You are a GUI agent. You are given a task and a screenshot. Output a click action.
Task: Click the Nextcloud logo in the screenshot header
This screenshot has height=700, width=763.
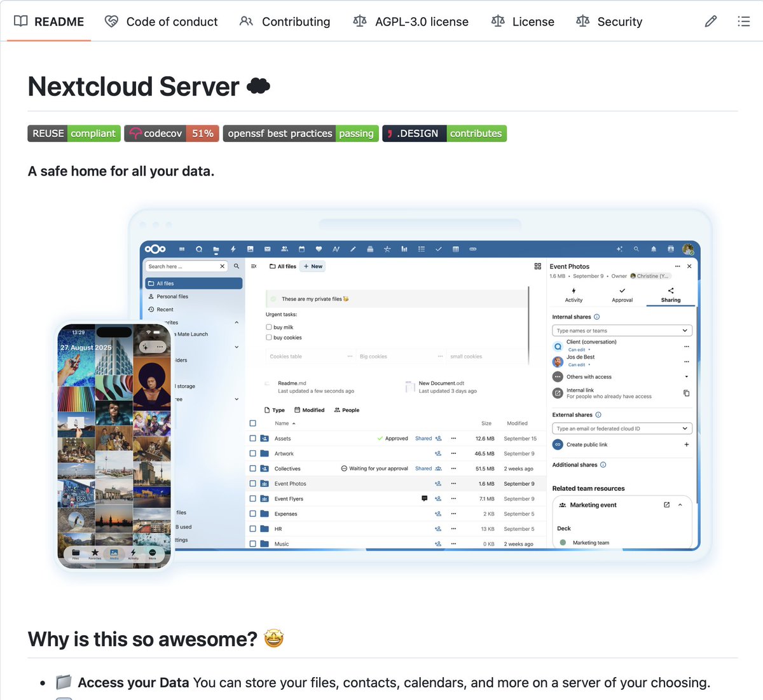pos(155,249)
